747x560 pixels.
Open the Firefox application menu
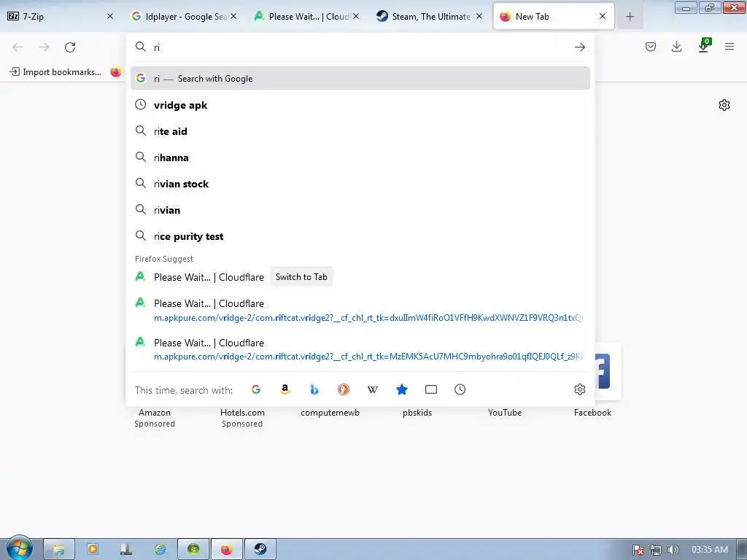click(729, 47)
